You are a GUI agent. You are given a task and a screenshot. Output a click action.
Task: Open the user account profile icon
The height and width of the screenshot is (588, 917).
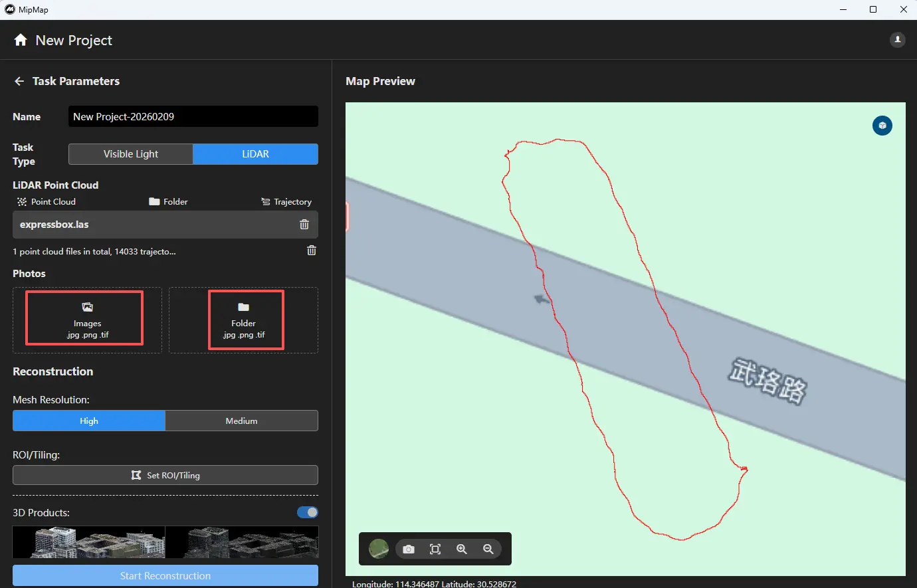pyautogui.click(x=897, y=40)
